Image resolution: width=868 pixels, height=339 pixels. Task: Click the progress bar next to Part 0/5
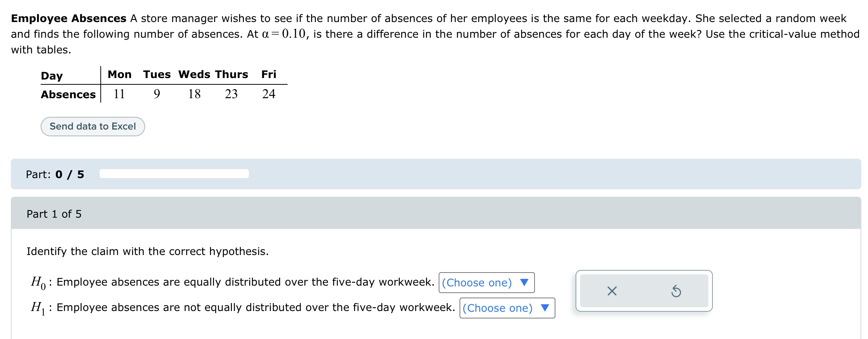click(173, 173)
